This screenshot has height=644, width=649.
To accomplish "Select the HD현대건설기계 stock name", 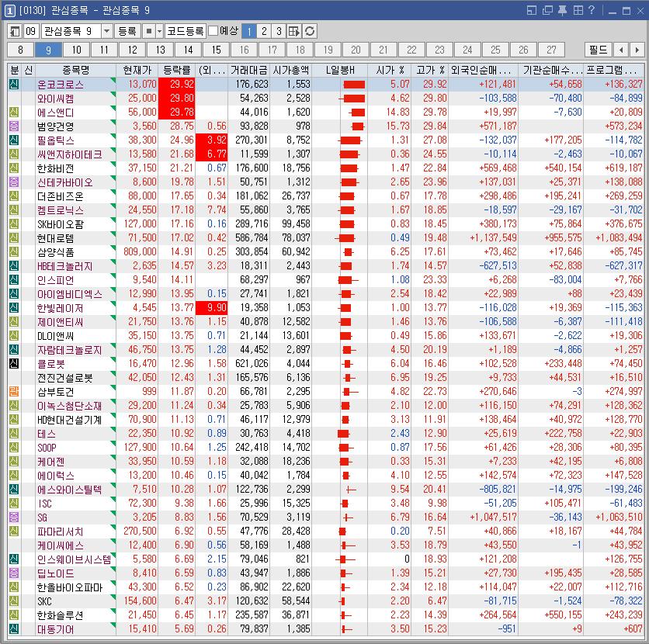I will (x=69, y=420).
